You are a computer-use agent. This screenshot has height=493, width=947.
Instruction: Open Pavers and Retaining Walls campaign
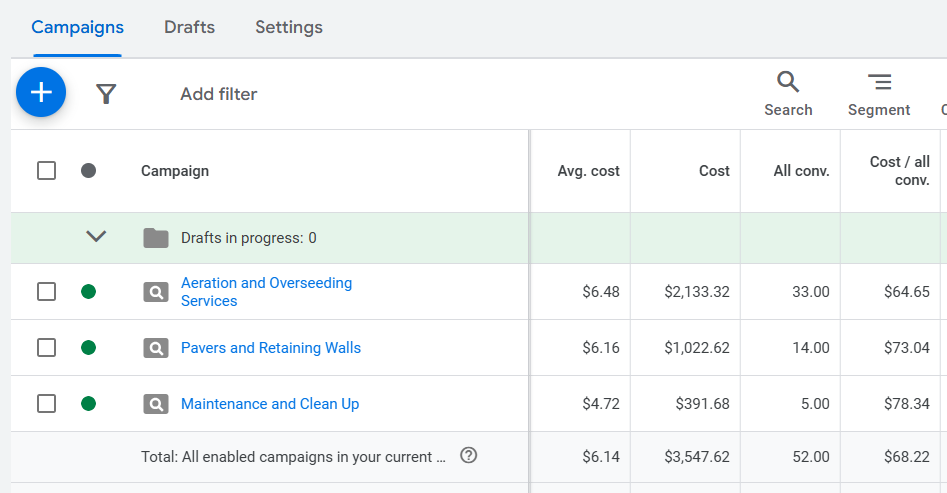pos(270,348)
